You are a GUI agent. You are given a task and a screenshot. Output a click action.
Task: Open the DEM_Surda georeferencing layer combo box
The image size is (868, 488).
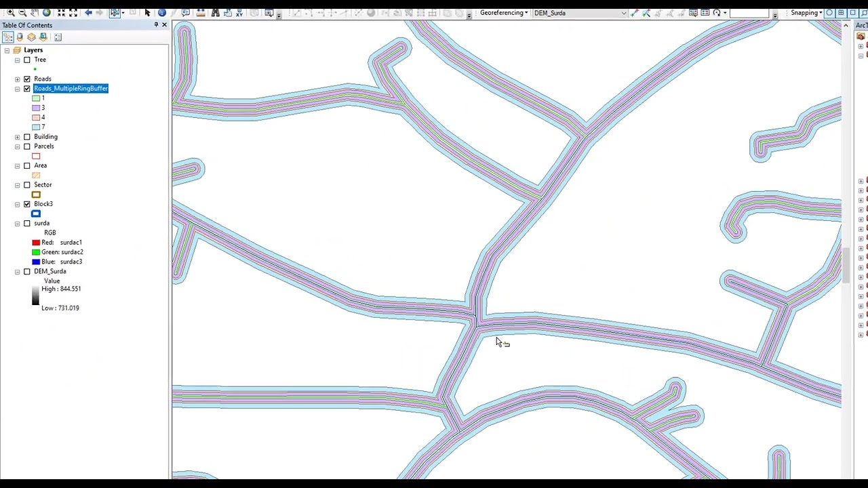[580, 13]
